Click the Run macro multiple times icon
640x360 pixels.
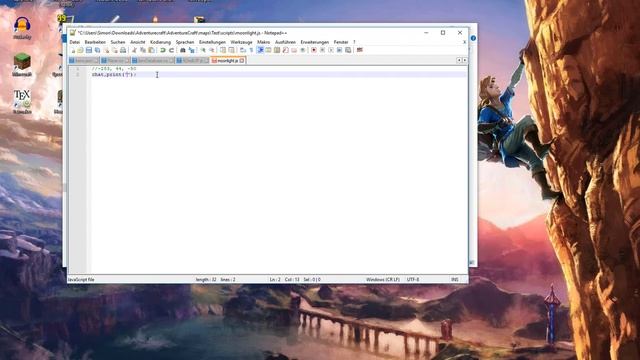pyautogui.click(x=339, y=50)
